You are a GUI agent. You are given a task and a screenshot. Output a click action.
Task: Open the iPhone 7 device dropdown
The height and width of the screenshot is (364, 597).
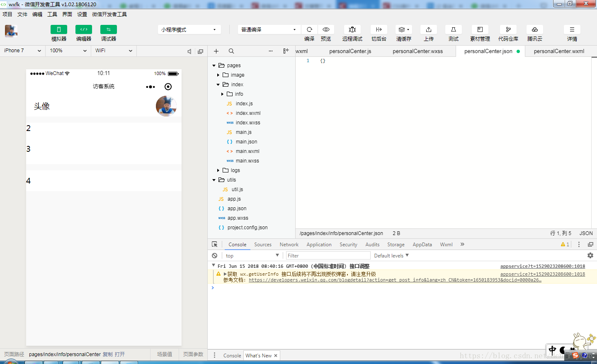22,51
